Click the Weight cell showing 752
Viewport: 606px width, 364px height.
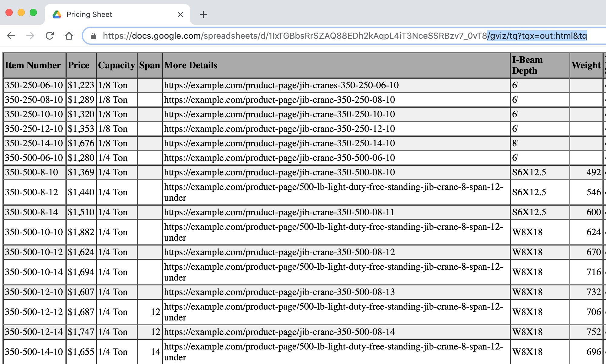(x=593, y=332)
